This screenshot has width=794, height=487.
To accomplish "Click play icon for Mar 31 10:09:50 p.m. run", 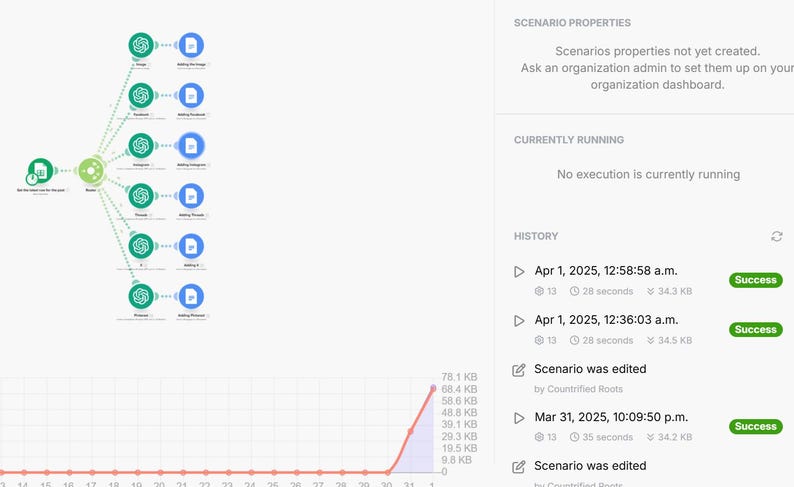I will click(x=519, y=418).
